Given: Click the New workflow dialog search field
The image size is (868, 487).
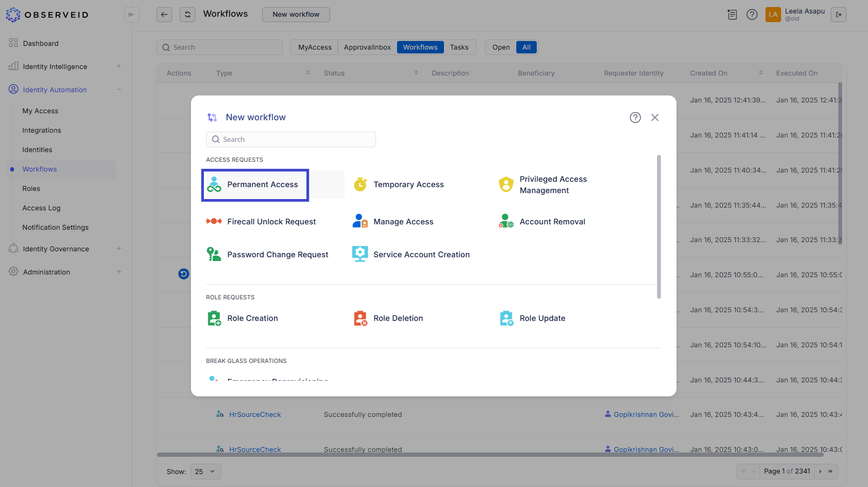Looking at the screenshot, I should point(291,140).
